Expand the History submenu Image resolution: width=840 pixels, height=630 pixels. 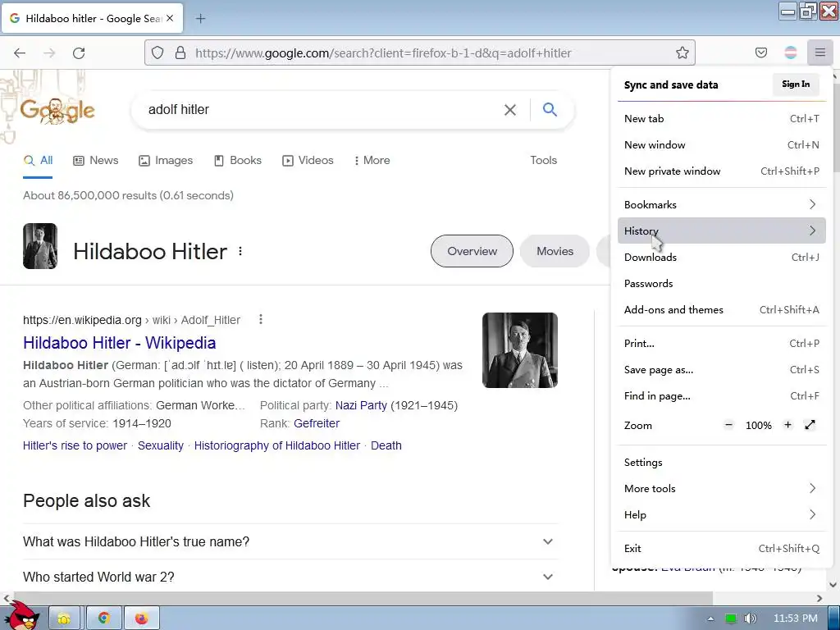click(x=722, y=231)
